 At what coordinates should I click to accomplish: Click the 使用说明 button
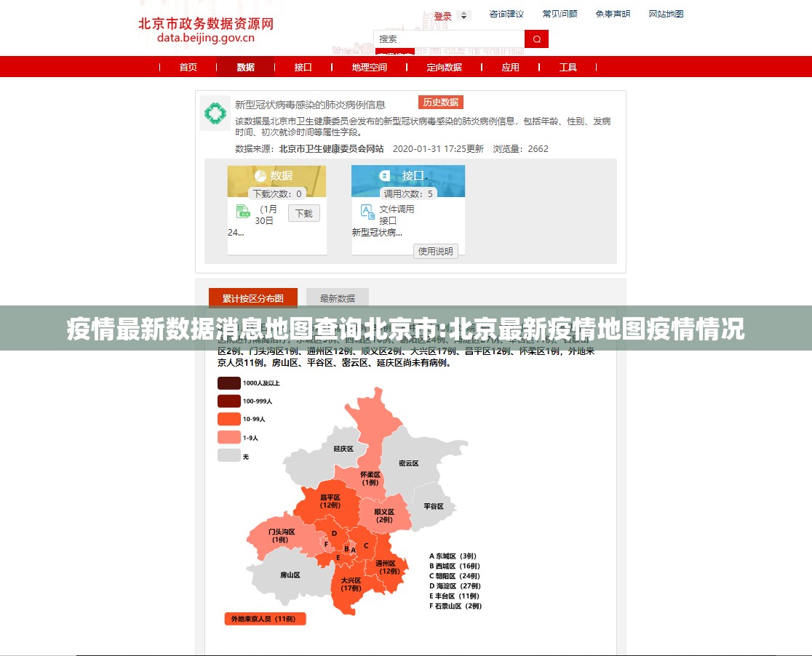436,251
